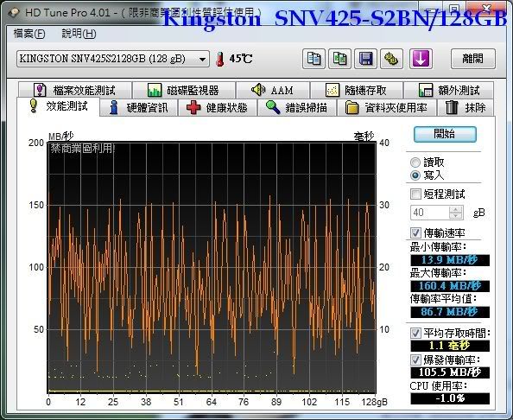
Task: Click the thermometer temperature icon
Action: [220, 59]
